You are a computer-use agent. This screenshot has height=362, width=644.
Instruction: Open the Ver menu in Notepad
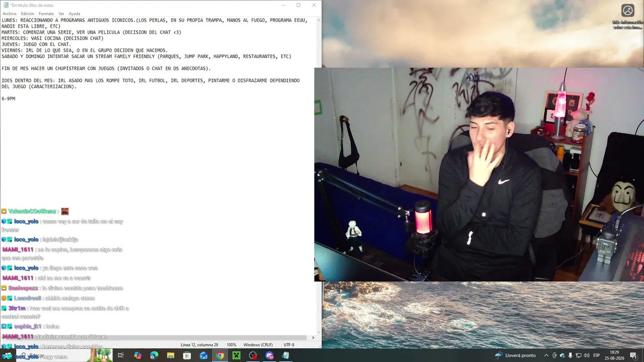[x=61, y=14]
